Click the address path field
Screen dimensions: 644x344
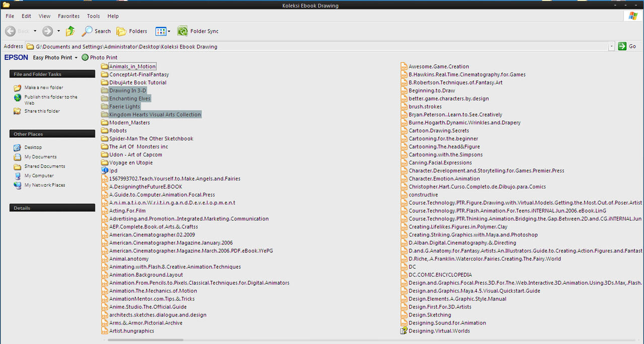click(x=317, y=46)
